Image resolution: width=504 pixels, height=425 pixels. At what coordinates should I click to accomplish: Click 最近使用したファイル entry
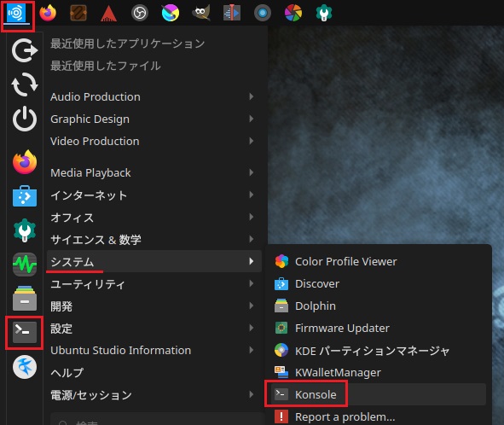[x=106, y=66]
